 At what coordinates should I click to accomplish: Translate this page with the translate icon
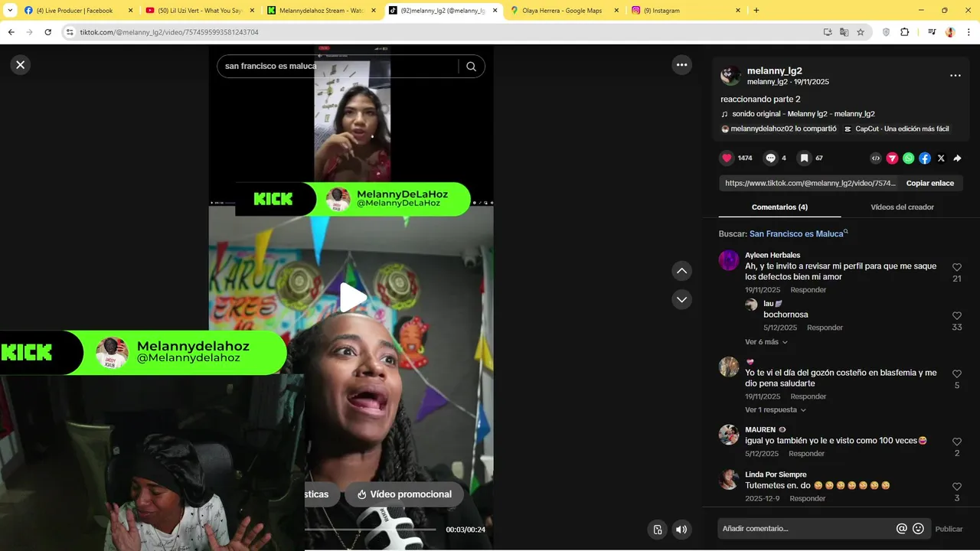point(844,32)
